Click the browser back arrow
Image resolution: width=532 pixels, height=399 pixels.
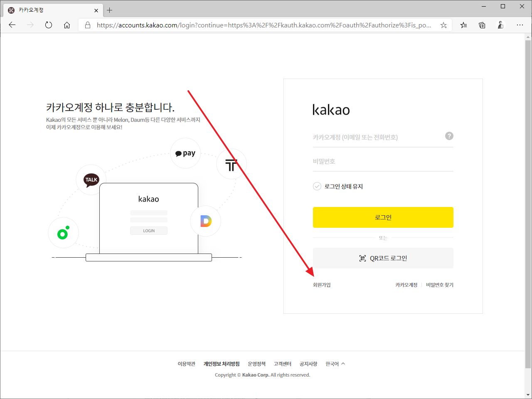coord(12,25)
